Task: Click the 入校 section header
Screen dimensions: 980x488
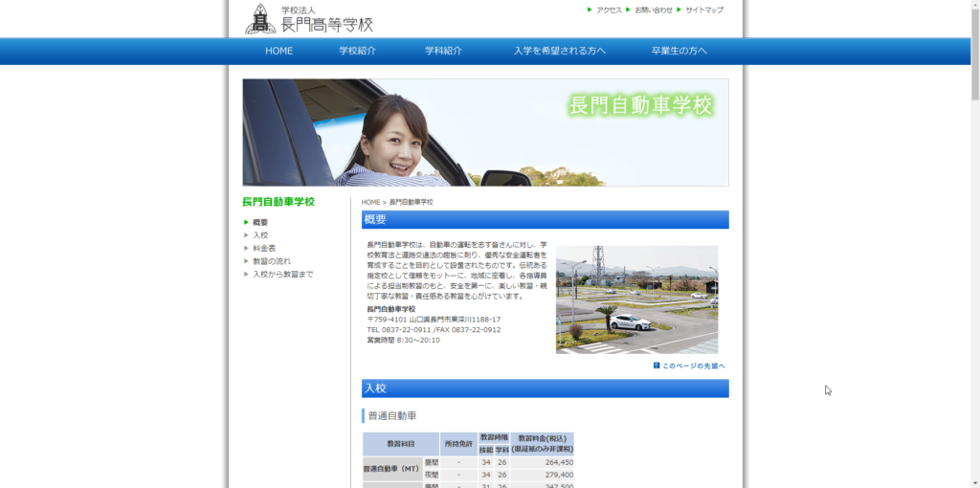Action: (545, 388)
